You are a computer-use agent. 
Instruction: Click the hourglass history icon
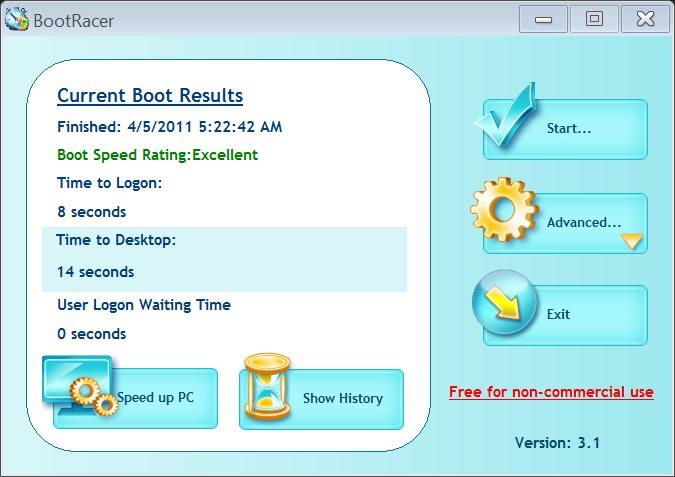click(267, 386)
